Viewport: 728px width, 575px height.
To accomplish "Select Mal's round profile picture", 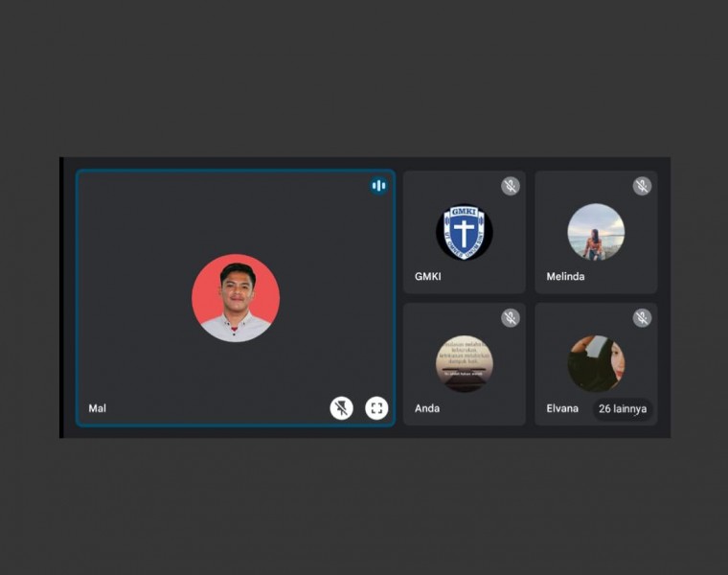I will click(236, 298).
